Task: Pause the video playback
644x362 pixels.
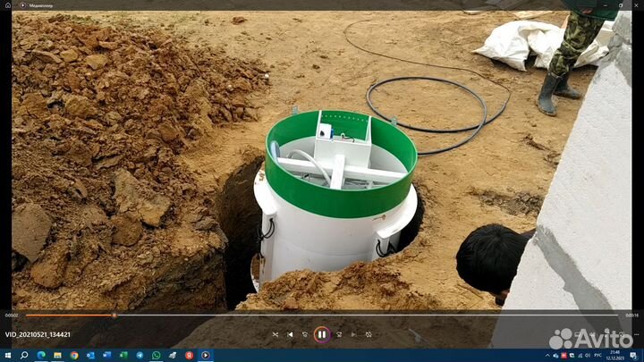Action: coord(321,334)
